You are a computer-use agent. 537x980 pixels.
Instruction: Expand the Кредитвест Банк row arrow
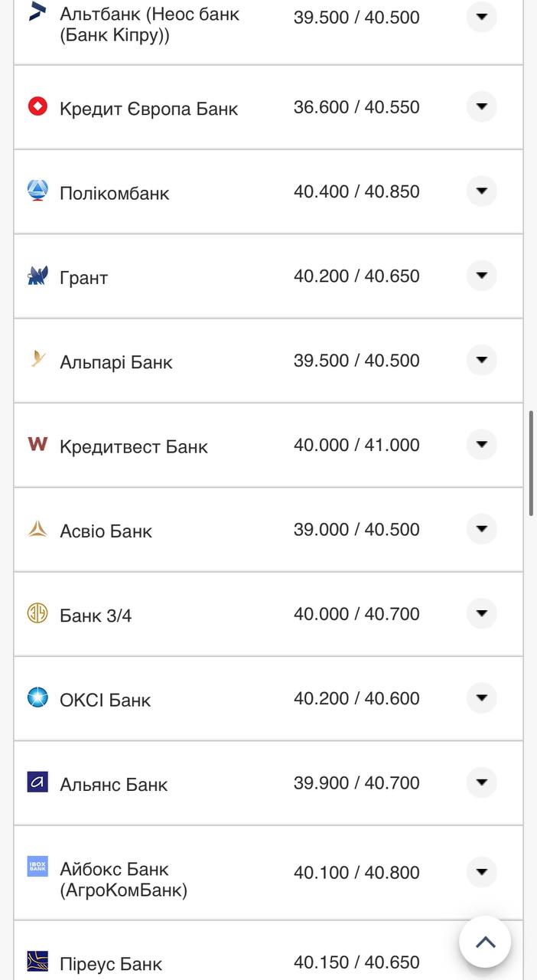point(481,444)
